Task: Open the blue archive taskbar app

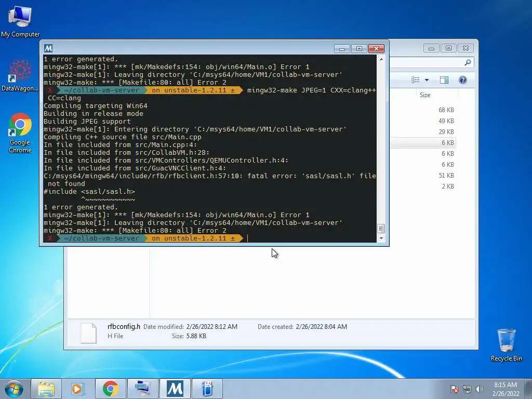Action: click(207, 389)
